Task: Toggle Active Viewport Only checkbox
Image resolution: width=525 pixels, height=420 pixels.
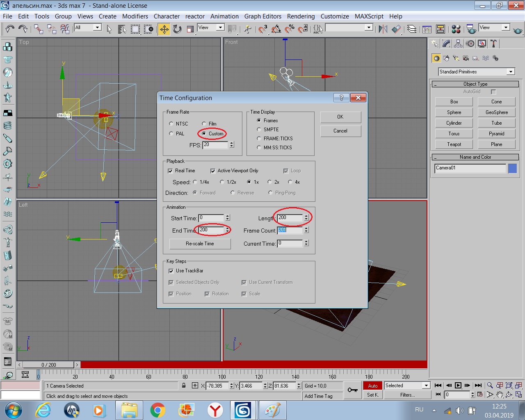Action: click(x=213, y=171)
